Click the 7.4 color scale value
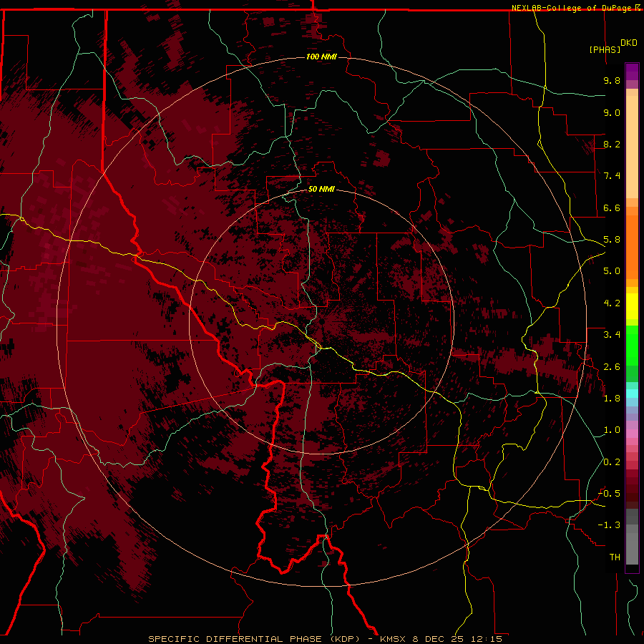Screen dimensions: 644x644 (x=612, y=176)
